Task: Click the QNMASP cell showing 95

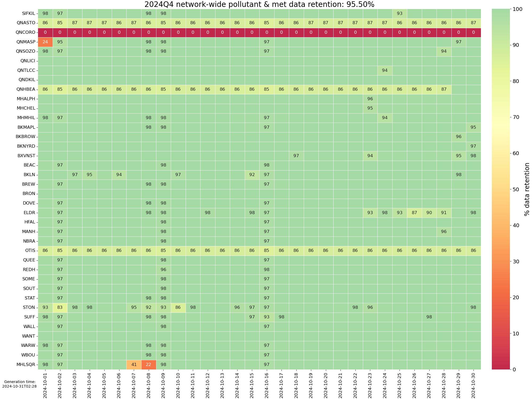Action: (60, 42)
